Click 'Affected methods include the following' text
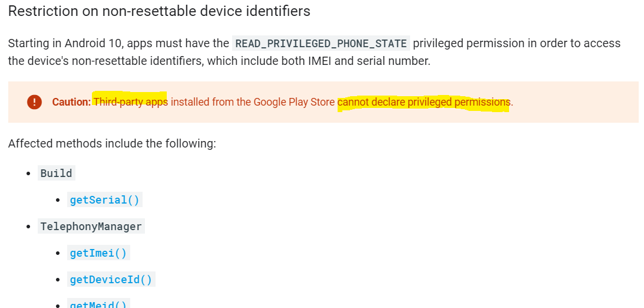Screen dimensions: 644x308 [112, 144]
